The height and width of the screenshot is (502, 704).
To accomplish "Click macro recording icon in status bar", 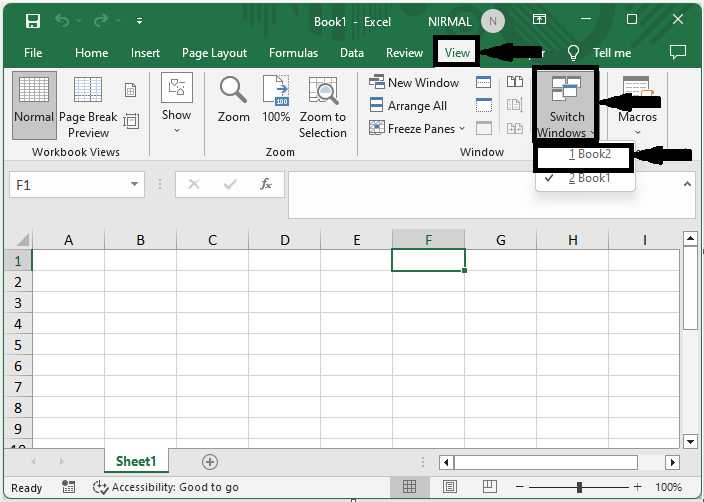I will tap(68, 487).
